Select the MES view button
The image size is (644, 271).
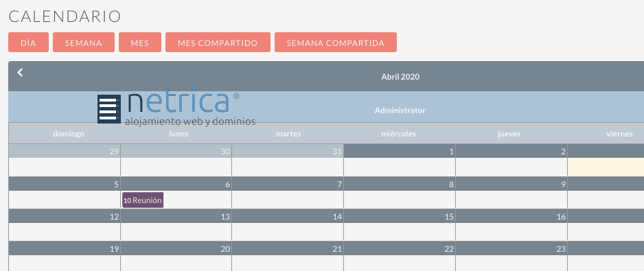pos(139,43)
